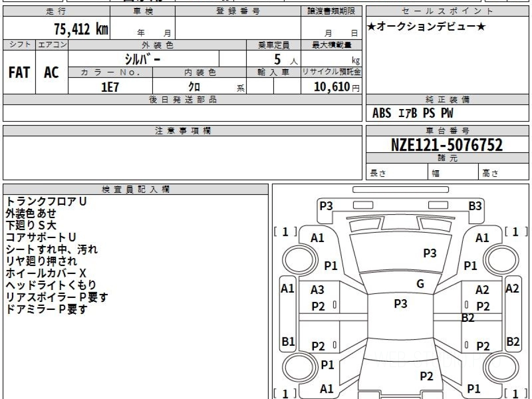Select inspector note 外装色あせ
Image resolution: width=532 pixels, height=399 pixels.
(31, 213)
